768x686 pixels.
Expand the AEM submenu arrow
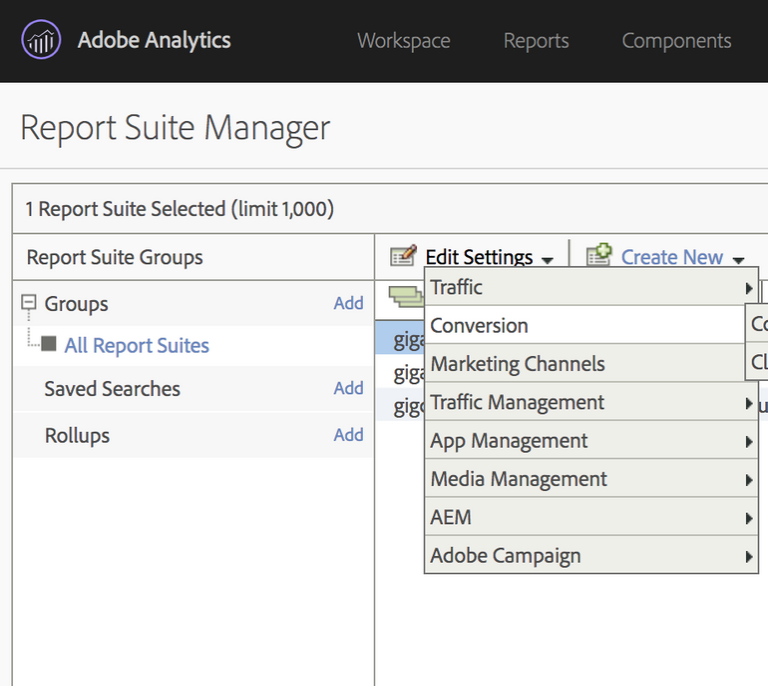pyautogui.click(x=748, y=518)
